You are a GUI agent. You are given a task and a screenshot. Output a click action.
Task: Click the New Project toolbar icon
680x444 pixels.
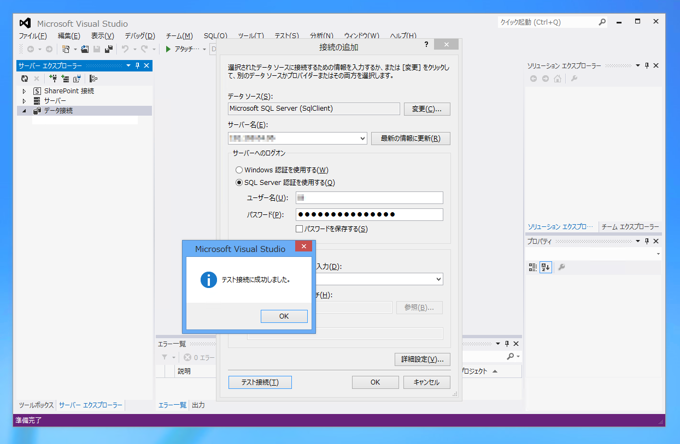65,49
